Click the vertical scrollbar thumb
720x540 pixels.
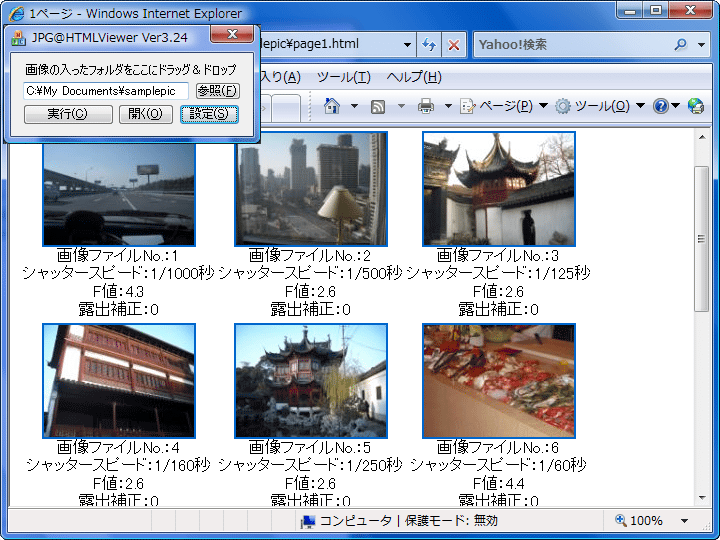point(702,239)
